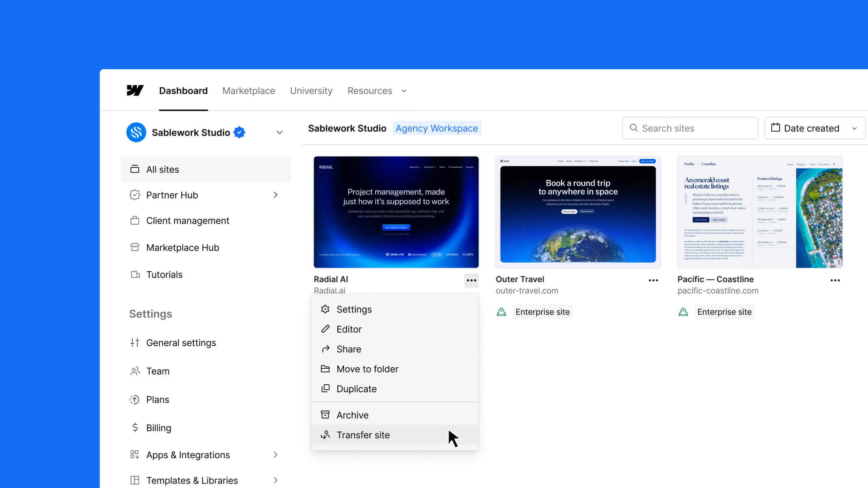Expand Apps & Integrations
The height and width of the screenshot is (488, 868).
(188, 455)
